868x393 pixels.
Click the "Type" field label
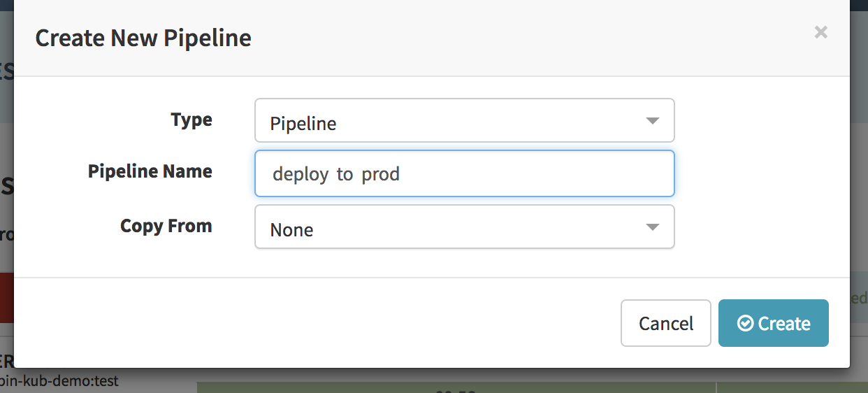(191, 120)
